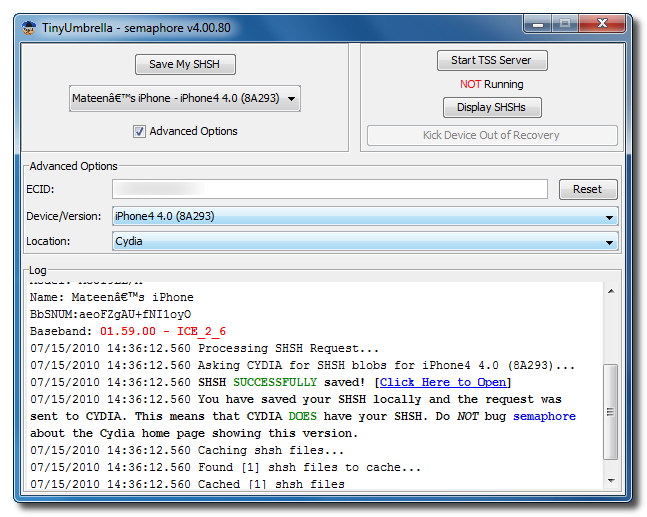Uncheck the Advanced Options checkbox

[x=139, y=131]
